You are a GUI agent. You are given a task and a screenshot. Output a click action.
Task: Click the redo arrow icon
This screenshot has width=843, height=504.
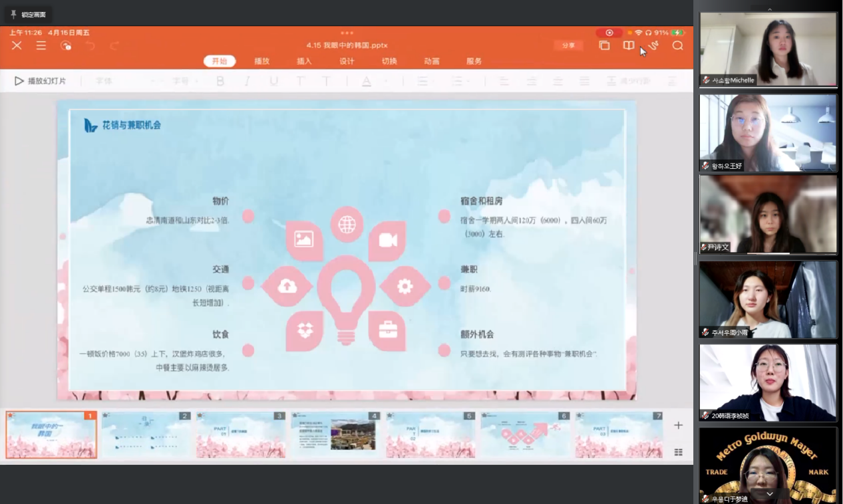114,45
